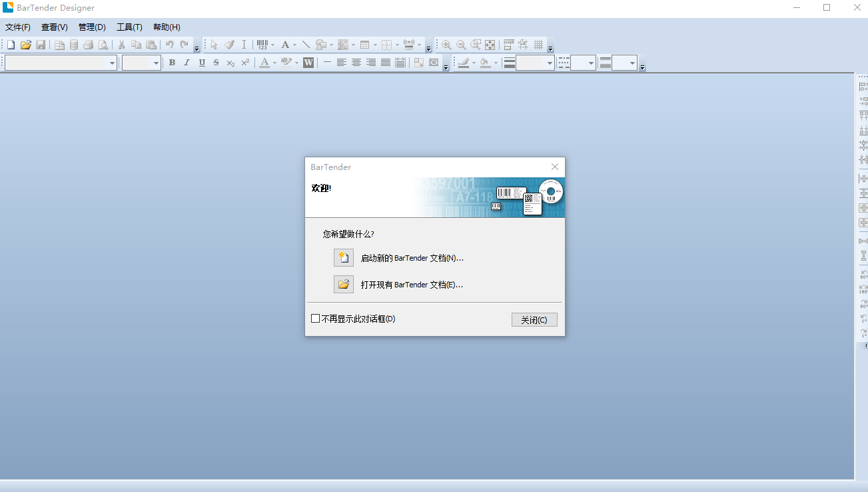Toggle the grid display icon
Image resolution: width=868 pixels, height=492 pixels.
(538, 45)
